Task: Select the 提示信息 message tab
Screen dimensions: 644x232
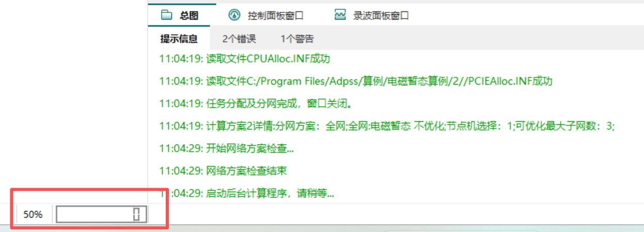Action: 179,39
